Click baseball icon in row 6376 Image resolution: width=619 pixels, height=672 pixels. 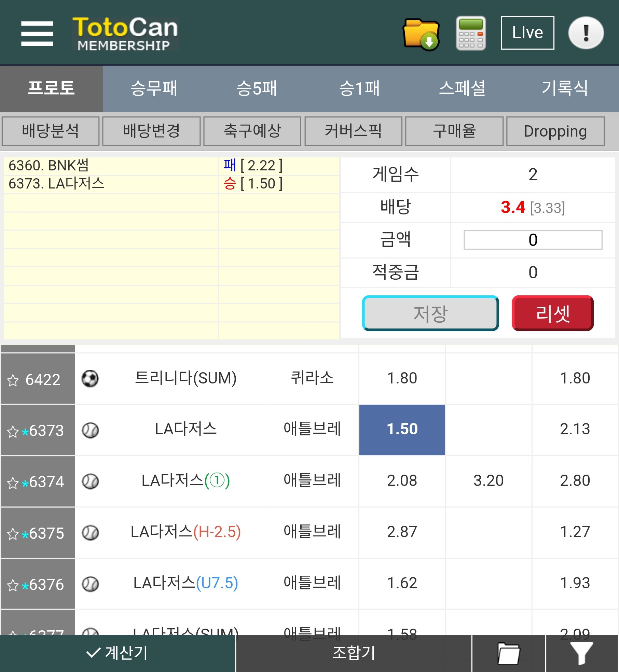coord(90,584)
